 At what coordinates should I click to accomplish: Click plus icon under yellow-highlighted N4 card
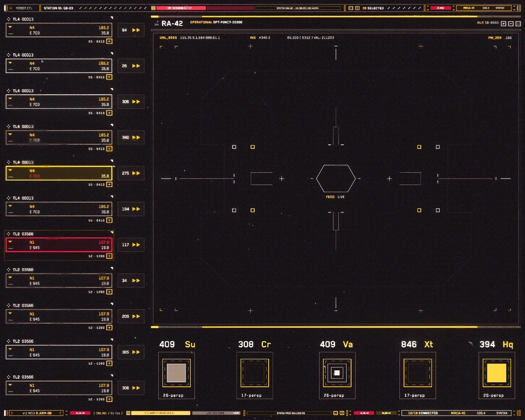[109, 185]
